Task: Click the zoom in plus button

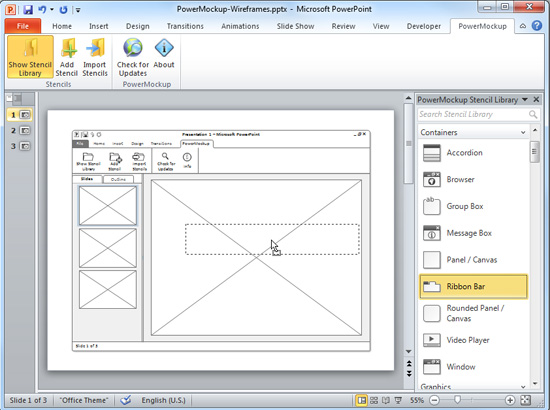Action: click(510, 400)
